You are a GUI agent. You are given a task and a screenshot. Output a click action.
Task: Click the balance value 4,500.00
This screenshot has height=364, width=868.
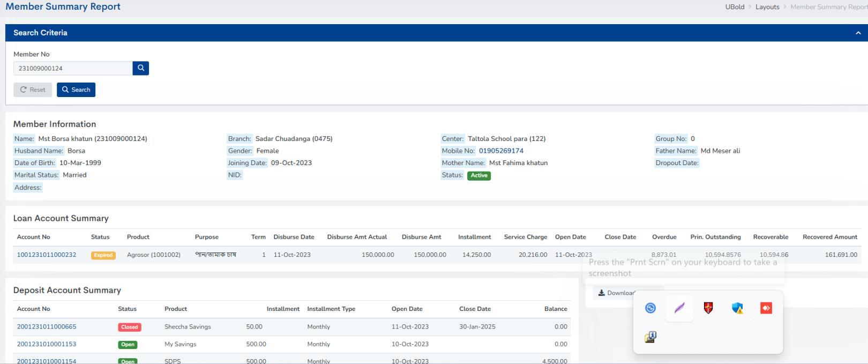(x=555, y=361)
